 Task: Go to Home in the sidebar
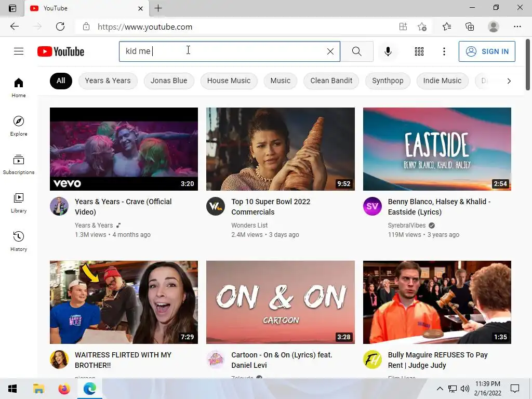point(19,87)
